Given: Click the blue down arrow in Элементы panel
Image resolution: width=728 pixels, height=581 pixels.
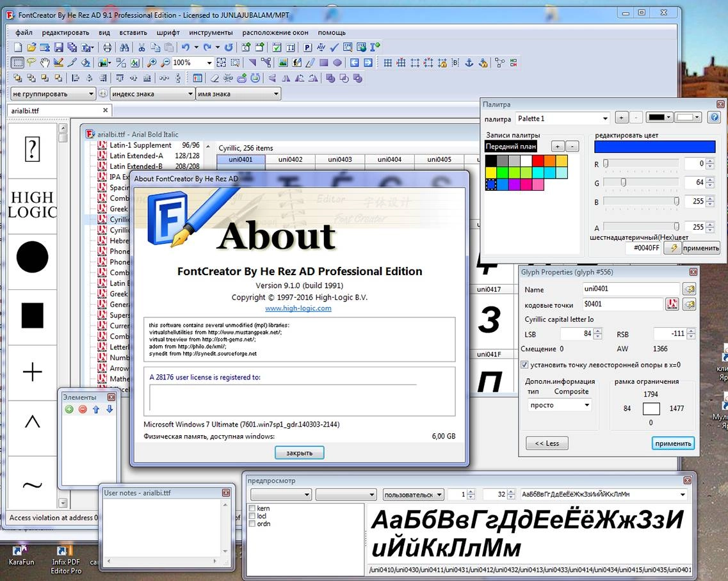Looking at the screenshot, I should click(109, 410).
